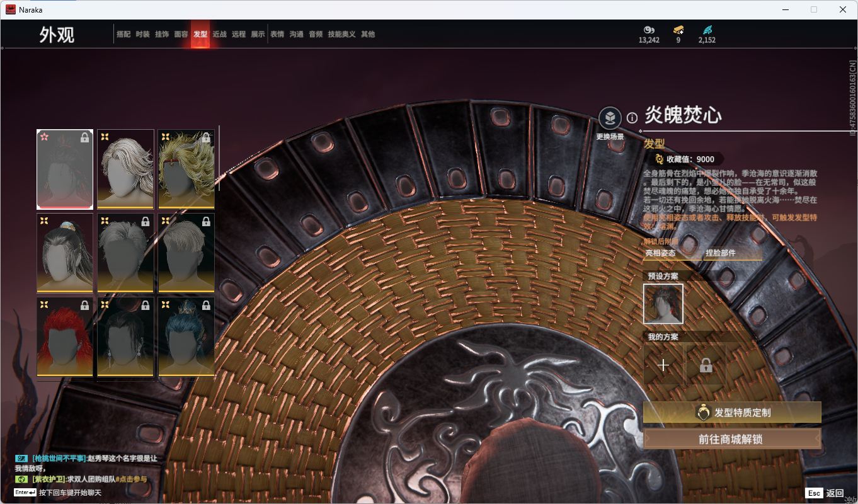
Task: Click the 前往商城解锁 button
Action: point(732,439)
